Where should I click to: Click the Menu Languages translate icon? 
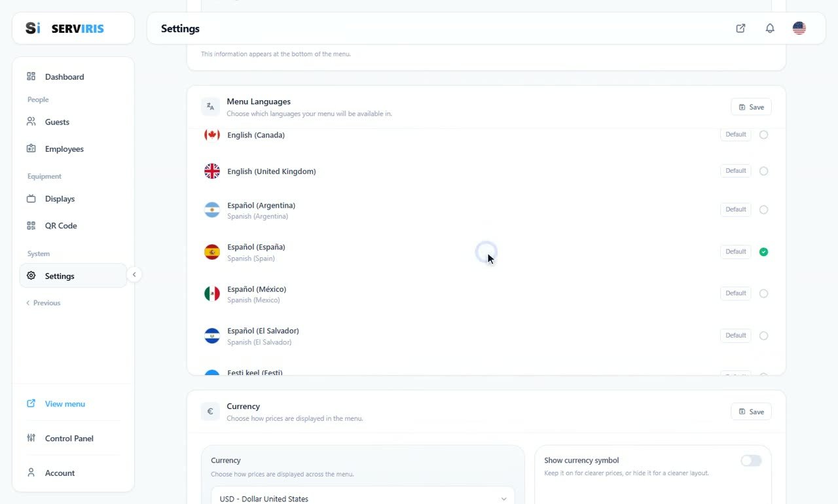210,107
